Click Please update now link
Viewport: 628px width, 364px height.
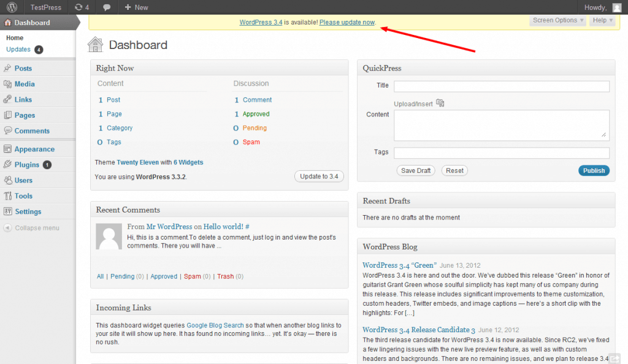[347, 23]
